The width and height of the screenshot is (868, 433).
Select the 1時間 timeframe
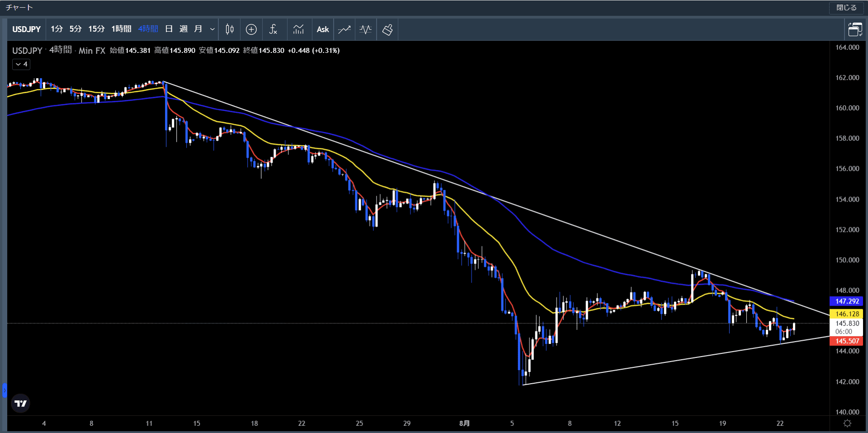(x=121, y=29)
